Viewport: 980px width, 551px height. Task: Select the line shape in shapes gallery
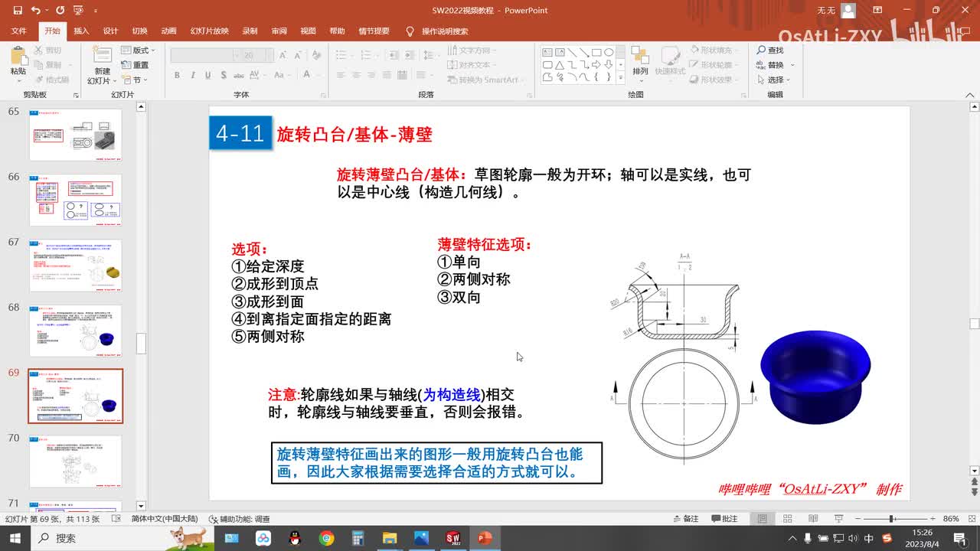point(572,53)
